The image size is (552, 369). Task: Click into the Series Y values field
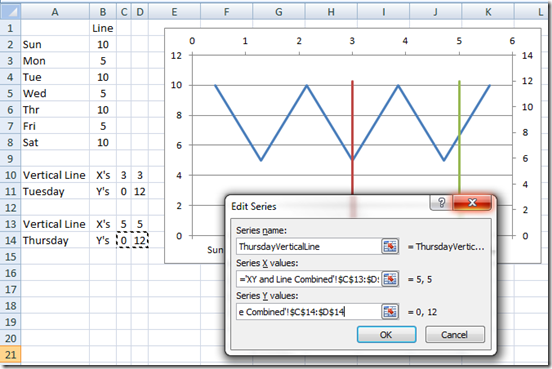point(309,312)
